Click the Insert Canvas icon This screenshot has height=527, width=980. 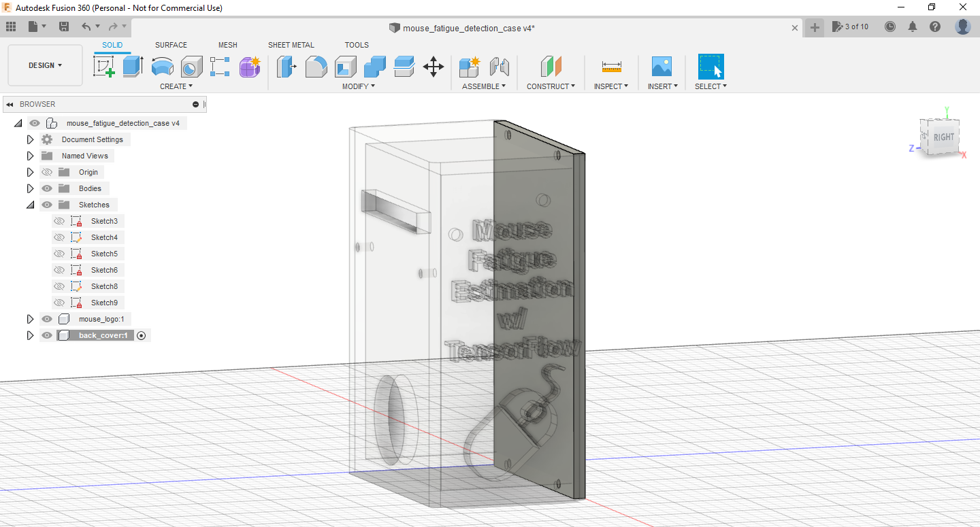point(661,67)
